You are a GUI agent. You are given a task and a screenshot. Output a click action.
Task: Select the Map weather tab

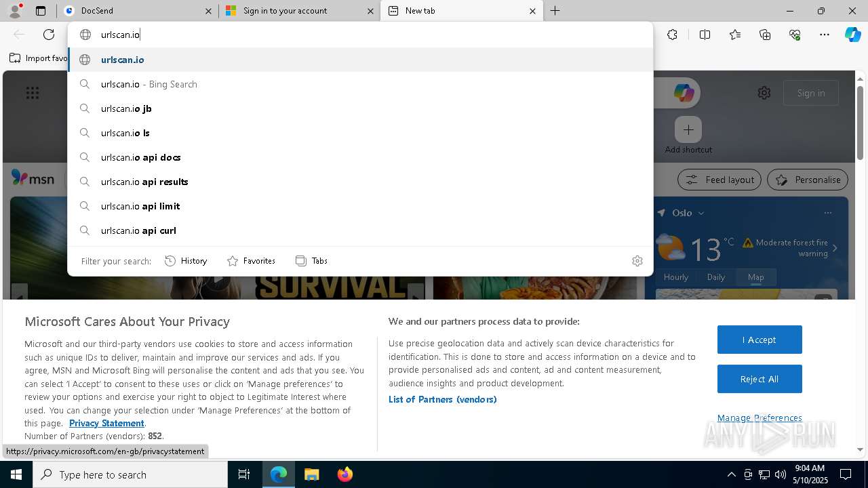[x=755, y=277]
